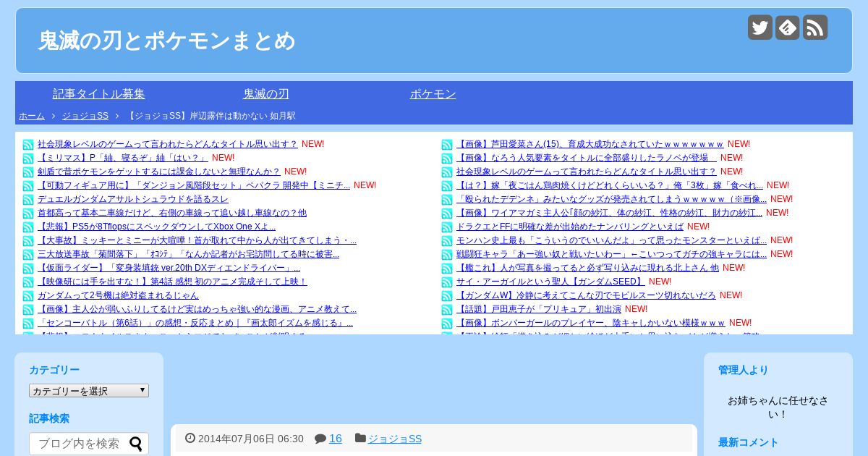Open 【話題】戸田恵子が「プリキュア」 article
Image resolution: width=868 pixels, height=456 pixels.
tap(539, 309)
